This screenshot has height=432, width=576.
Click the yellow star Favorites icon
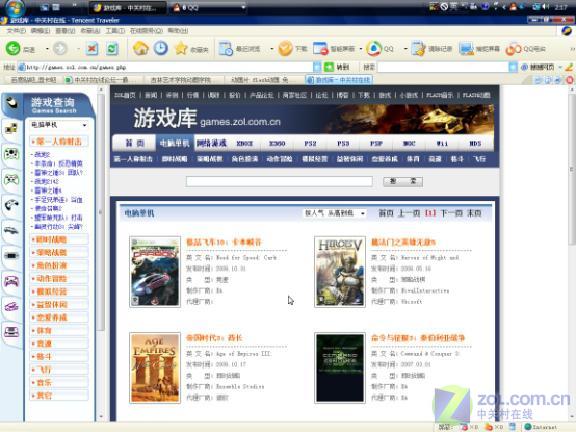tap(181, 48)
